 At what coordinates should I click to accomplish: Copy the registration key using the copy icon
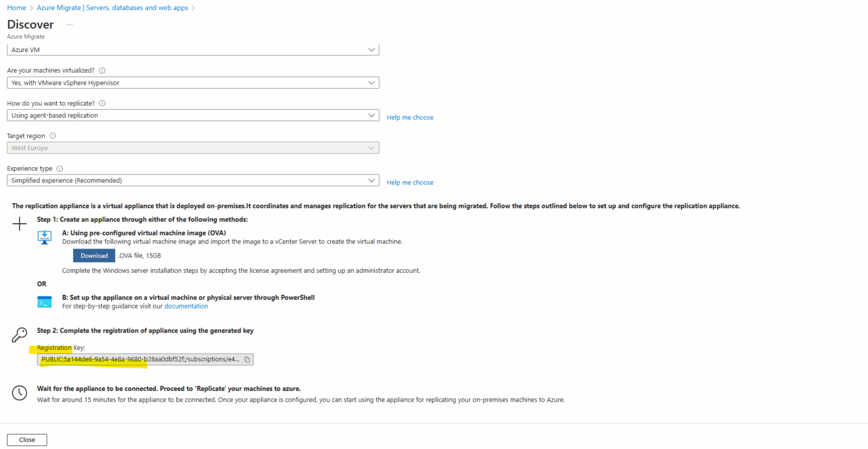coord(246,359)
